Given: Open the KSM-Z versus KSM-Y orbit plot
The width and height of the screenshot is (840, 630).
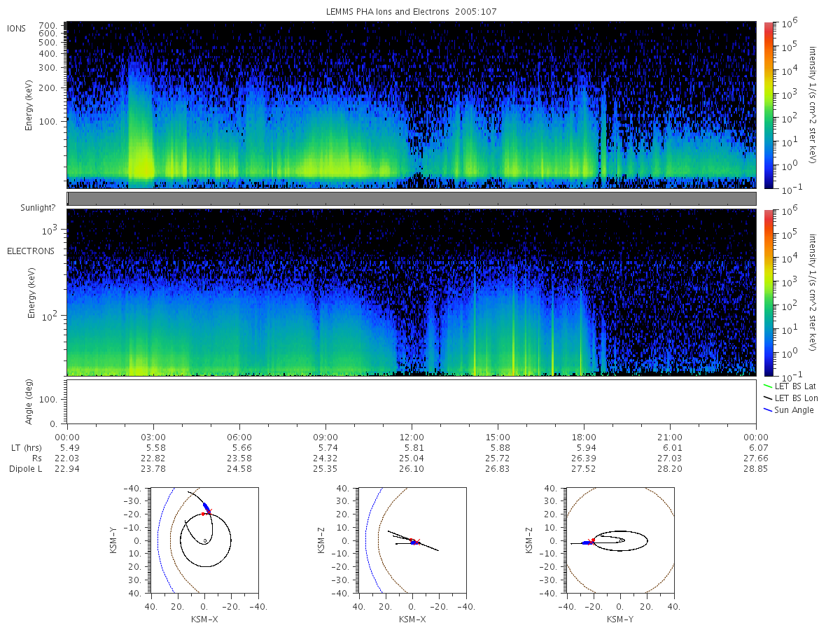Looking at the screenshot, I should 619,540.
